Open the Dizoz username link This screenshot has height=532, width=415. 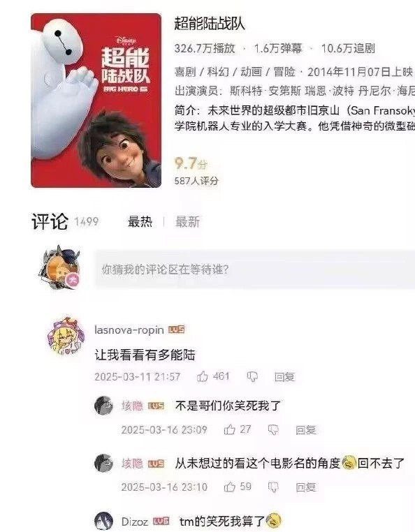click(x=134, y=521)
